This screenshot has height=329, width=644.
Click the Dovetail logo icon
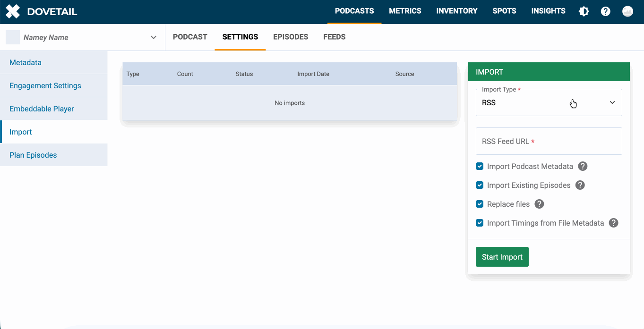click(13, 12)
